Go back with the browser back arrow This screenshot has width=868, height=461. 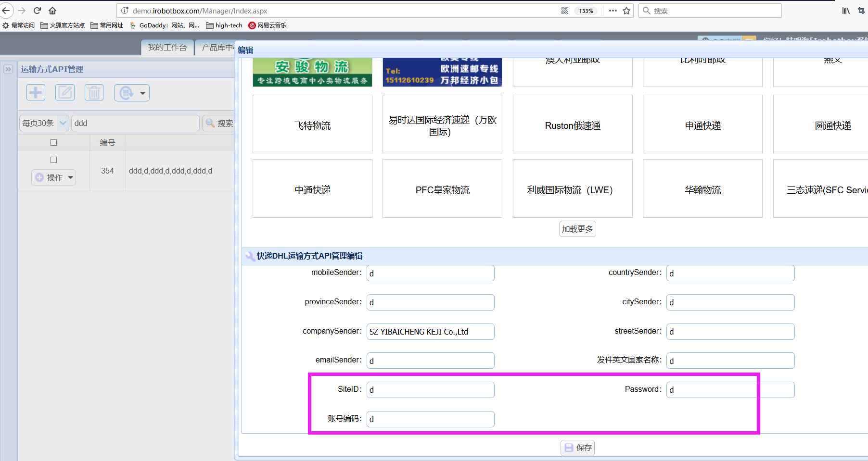pos(6,11)
